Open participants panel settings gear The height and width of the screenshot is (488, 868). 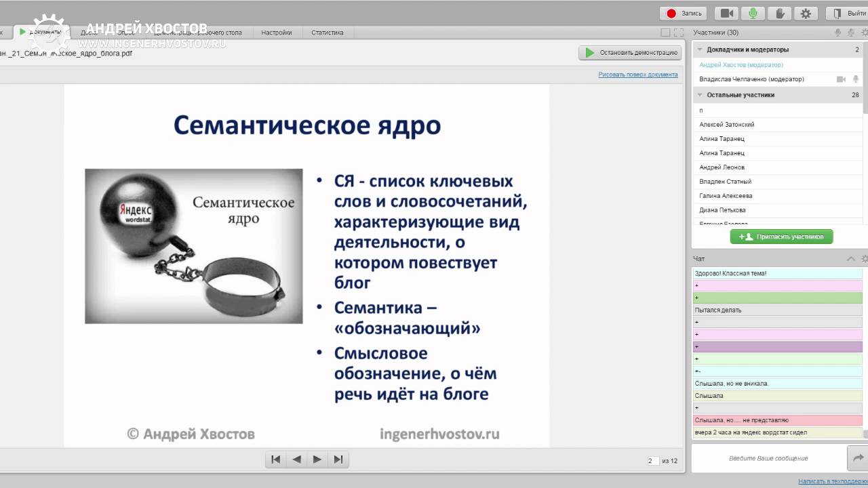[864, 33]
